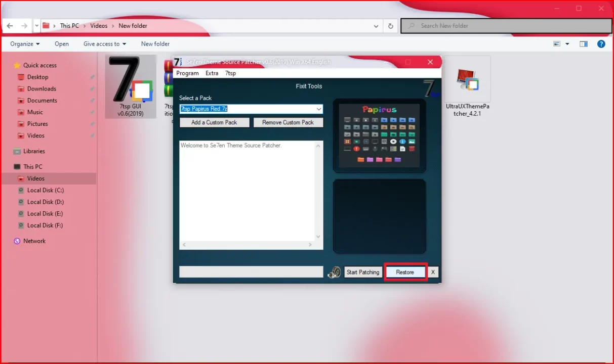Close the Se7en Theme Source Patcher window
The width and height of the screenshot is (614, 364).
430,62
